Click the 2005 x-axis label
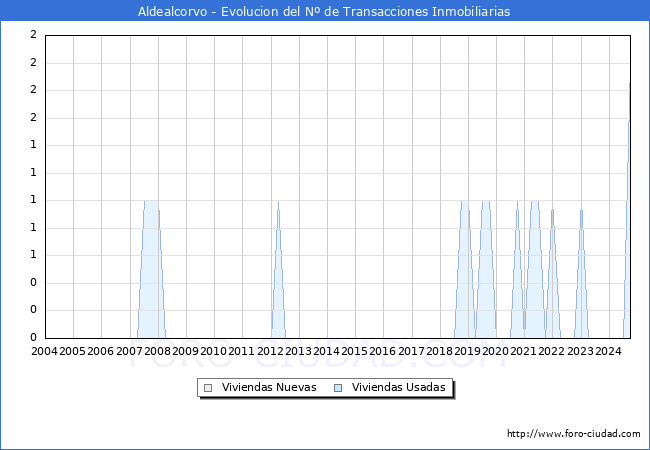Image resolution: width=650 pixels, height=450 pixels. [73, 351]
